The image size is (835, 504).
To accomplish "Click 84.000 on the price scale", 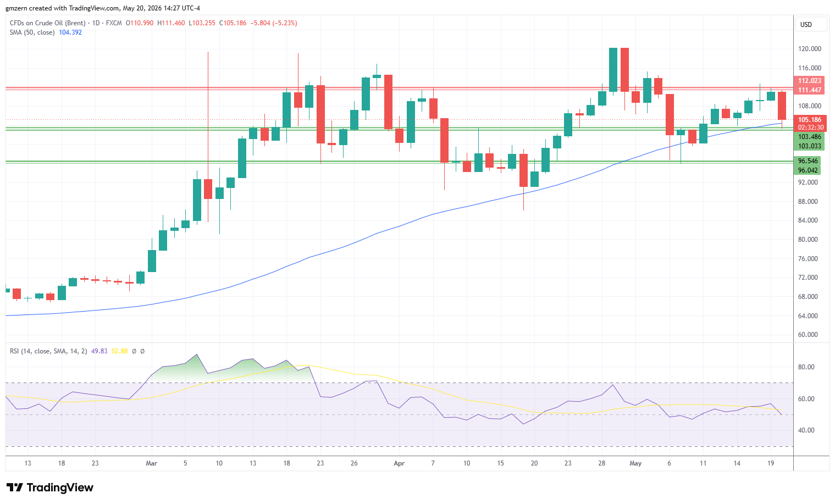I will click(808, 220).
